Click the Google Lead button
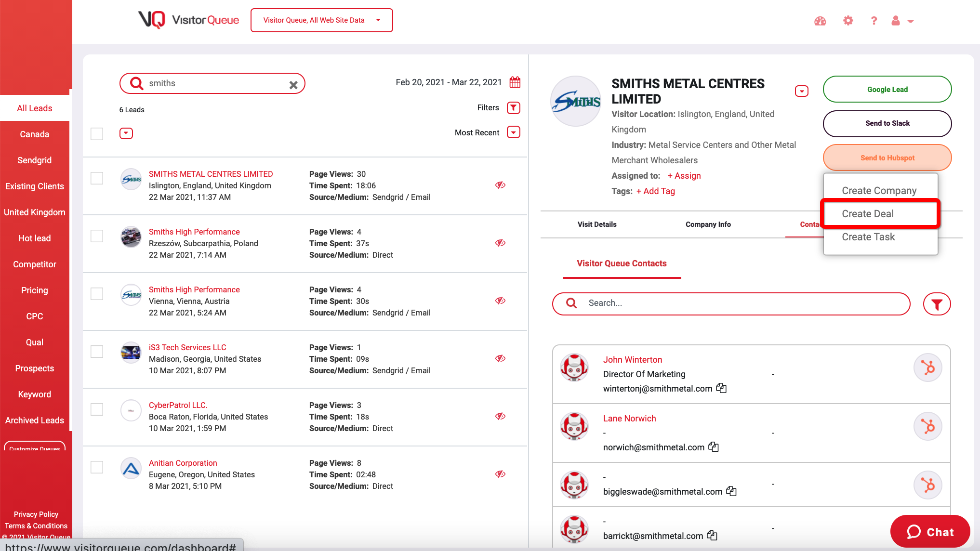 tap(887, 89)
